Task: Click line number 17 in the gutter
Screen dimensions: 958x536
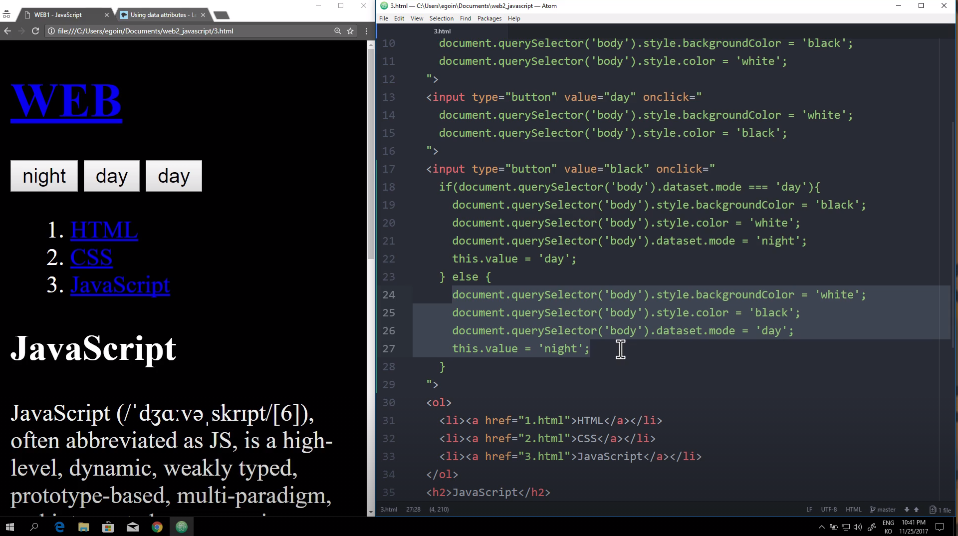Action: pos(389,169)
